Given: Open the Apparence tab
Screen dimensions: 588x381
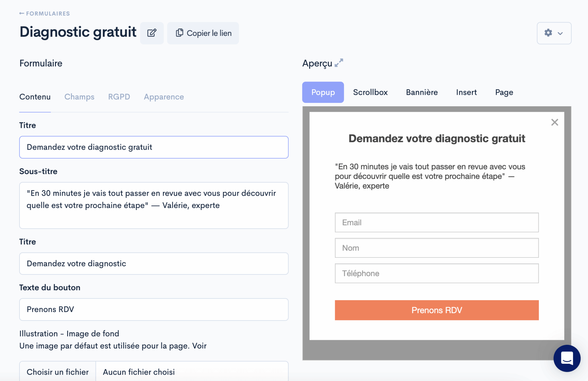Looking at the screenshot, I should click(164, 97).
